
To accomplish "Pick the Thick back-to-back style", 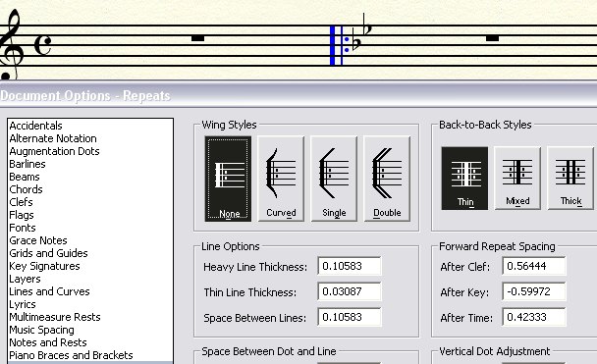I will point(570,179).
